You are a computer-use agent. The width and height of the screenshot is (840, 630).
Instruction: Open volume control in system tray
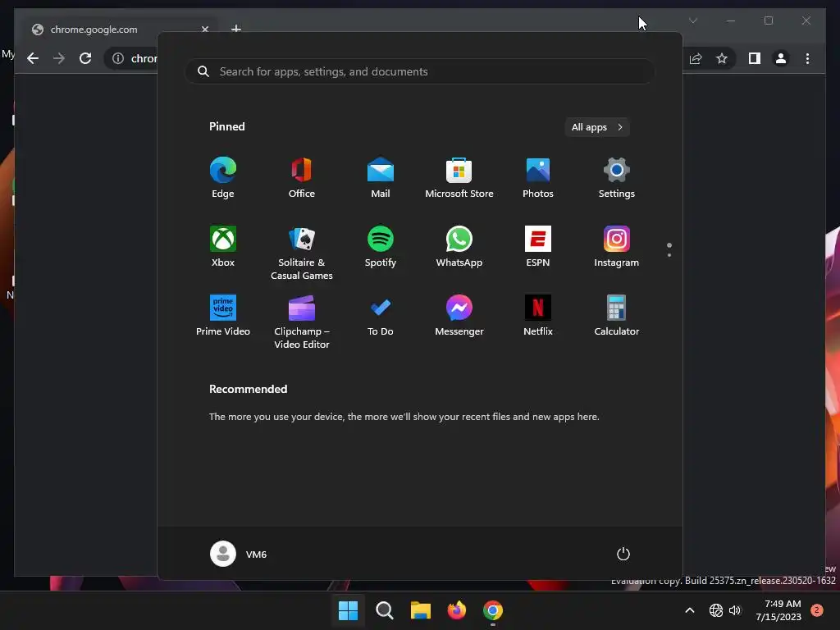[735, 610]
